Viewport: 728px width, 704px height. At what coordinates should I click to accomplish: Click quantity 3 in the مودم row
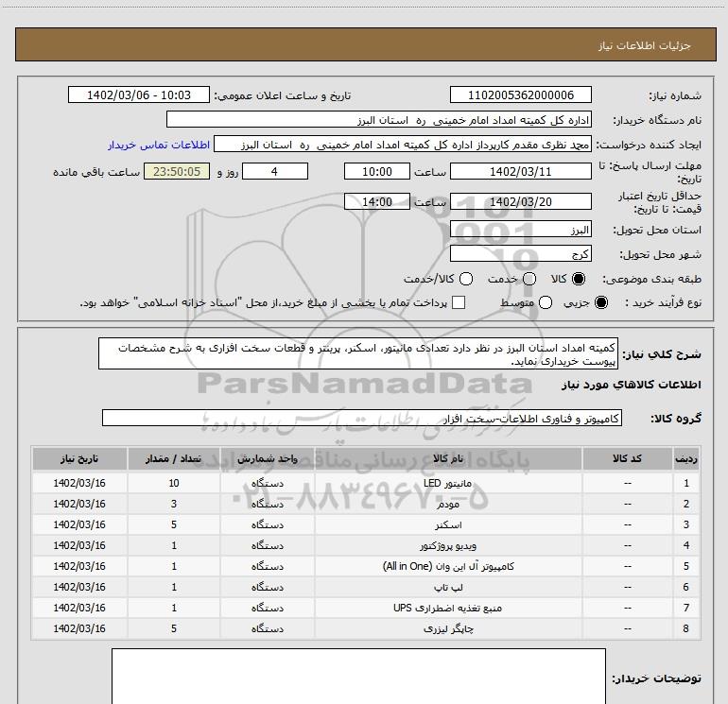(x=174, y=504)
